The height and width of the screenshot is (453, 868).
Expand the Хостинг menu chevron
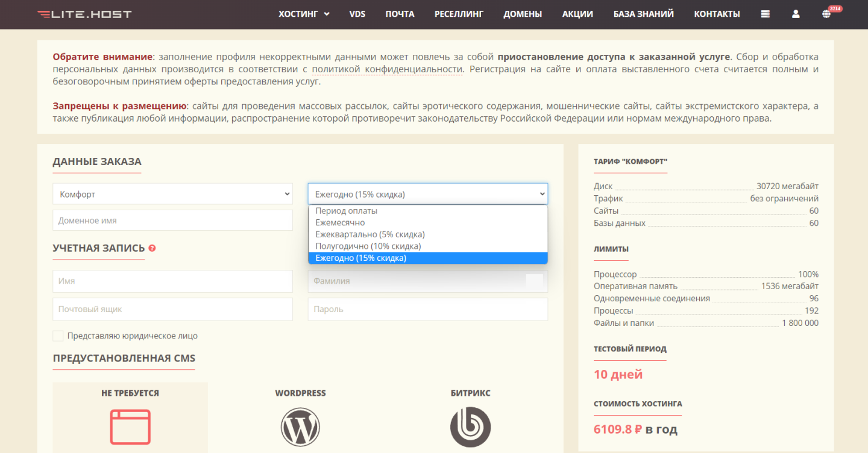coord(327,14)
